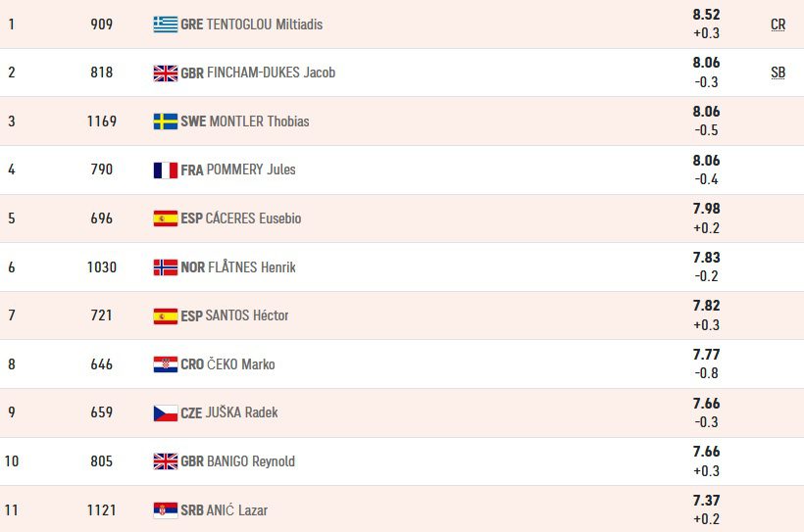Viewport: 804px width, 532px height.
Task: Open FINCHAM-DUKES Jacob's profile
Action: pos(272,73)
